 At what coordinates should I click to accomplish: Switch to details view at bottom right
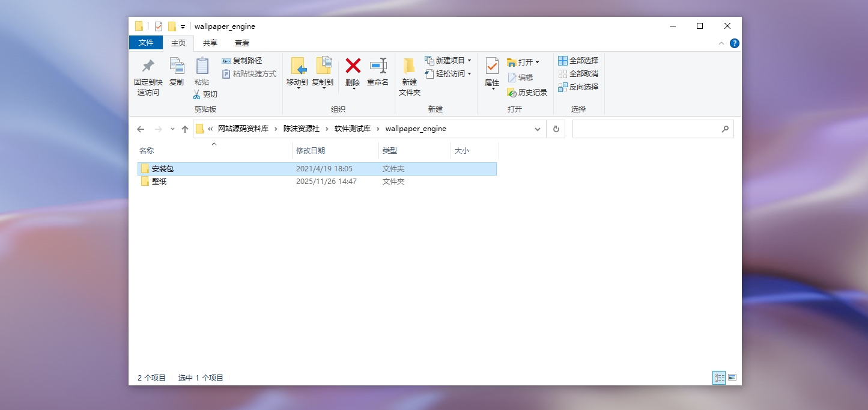[719, 377]
